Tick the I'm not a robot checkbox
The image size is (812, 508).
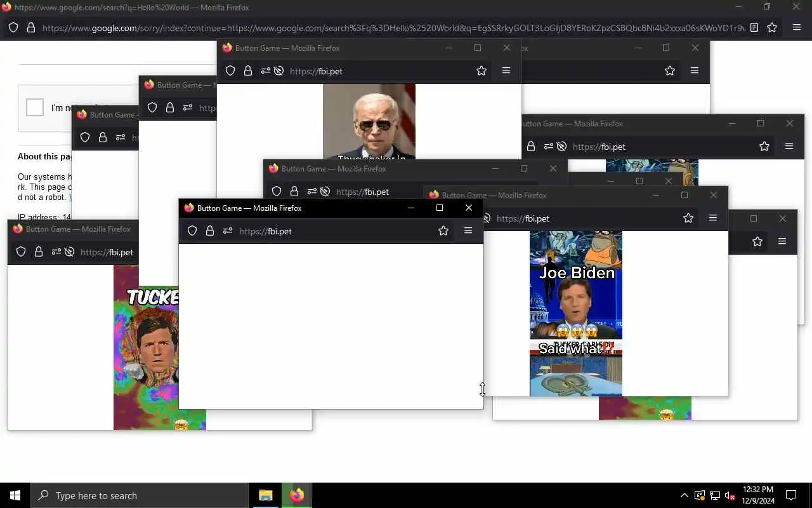35,107
